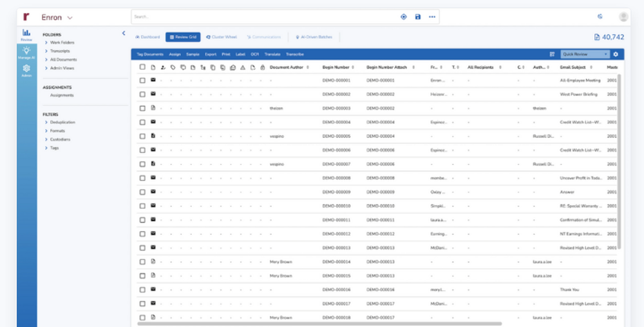Click the email icon in DEMO-000001 row

tap(153, 80)
